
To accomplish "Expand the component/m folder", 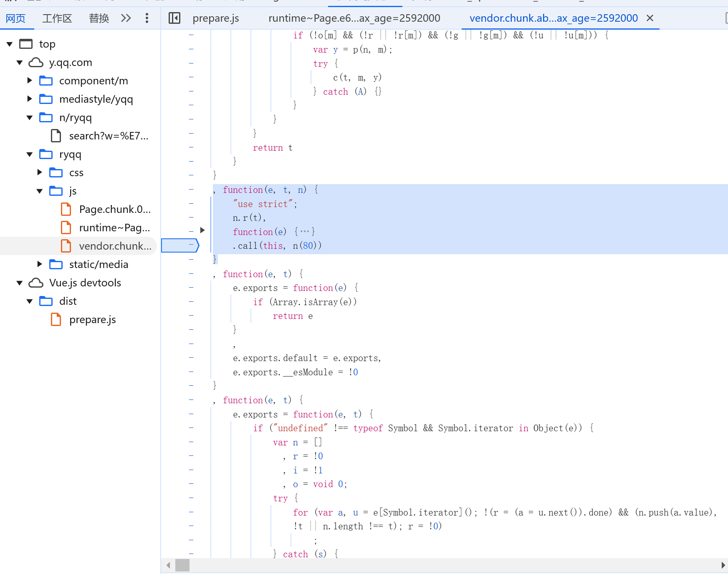I will click(30, 81).
